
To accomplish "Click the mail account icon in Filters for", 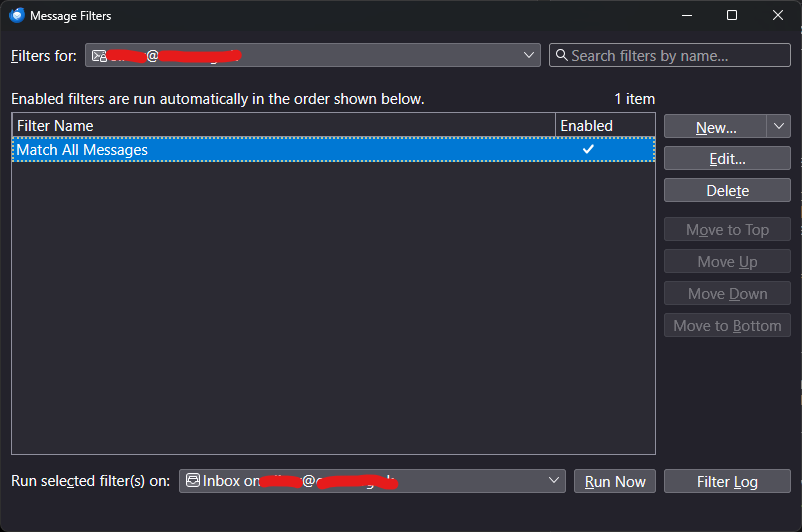I will click(x=99, y=56).
